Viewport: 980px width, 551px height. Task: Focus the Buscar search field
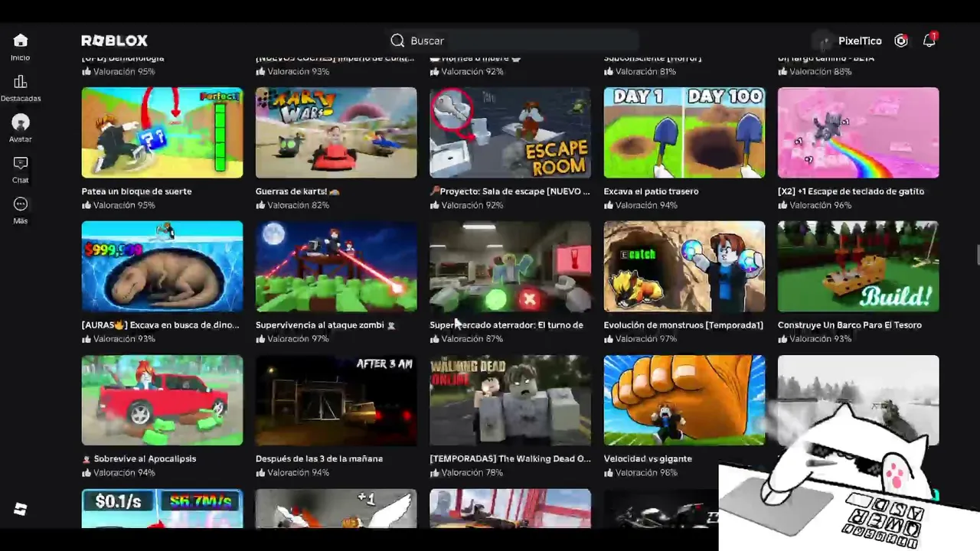coord(513,41)
